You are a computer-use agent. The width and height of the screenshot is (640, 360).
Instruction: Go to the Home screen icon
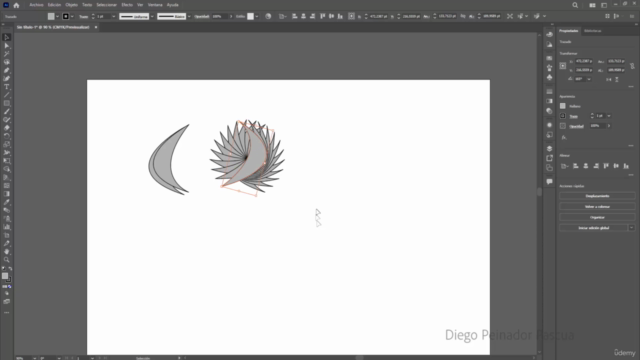click(16, 5)
